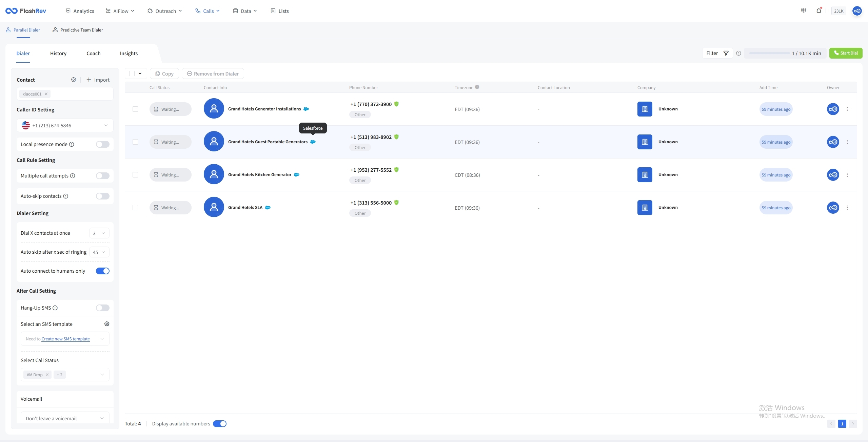Click company icon in Grand Hotels Generator Installations row
This screenshot has width=868, height=442.
coord(645,109)
